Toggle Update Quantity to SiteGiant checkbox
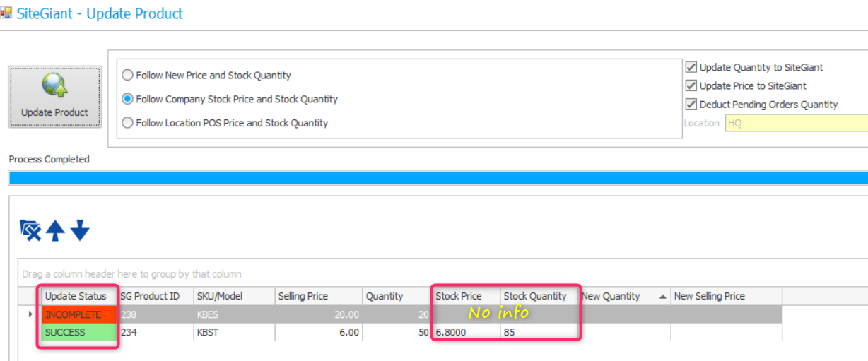This screenshot has height=361, width=868. coord(691,67)
